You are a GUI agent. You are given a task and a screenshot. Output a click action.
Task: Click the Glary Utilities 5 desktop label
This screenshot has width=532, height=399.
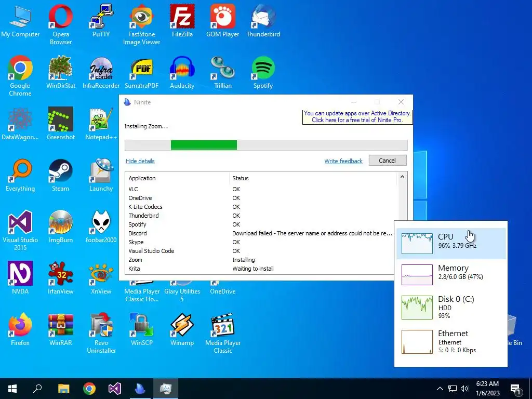[x=182, y=295]
